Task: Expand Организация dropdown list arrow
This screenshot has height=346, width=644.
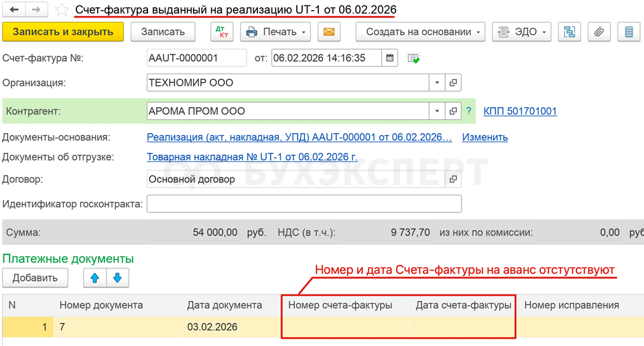Action: coord(437,82)
